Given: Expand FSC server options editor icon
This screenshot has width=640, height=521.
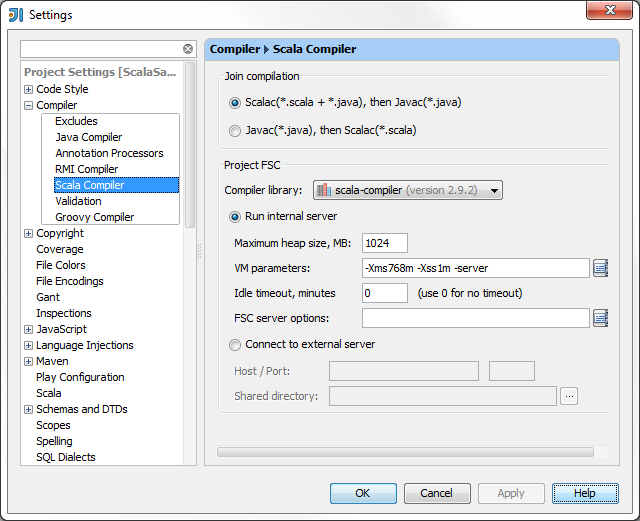Looking at the screenshot, I should (x=601, y=318).
